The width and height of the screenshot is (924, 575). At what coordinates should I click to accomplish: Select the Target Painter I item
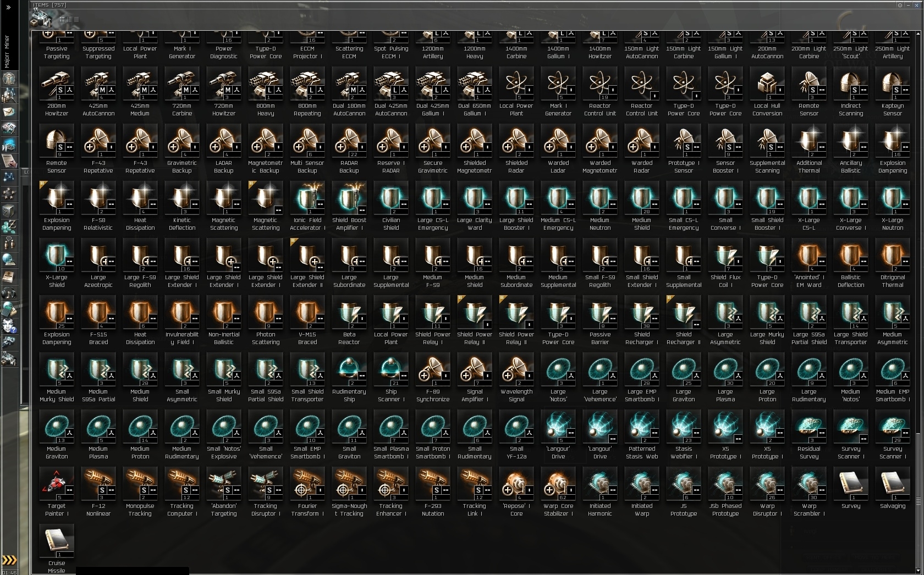[x=57, y=492]
